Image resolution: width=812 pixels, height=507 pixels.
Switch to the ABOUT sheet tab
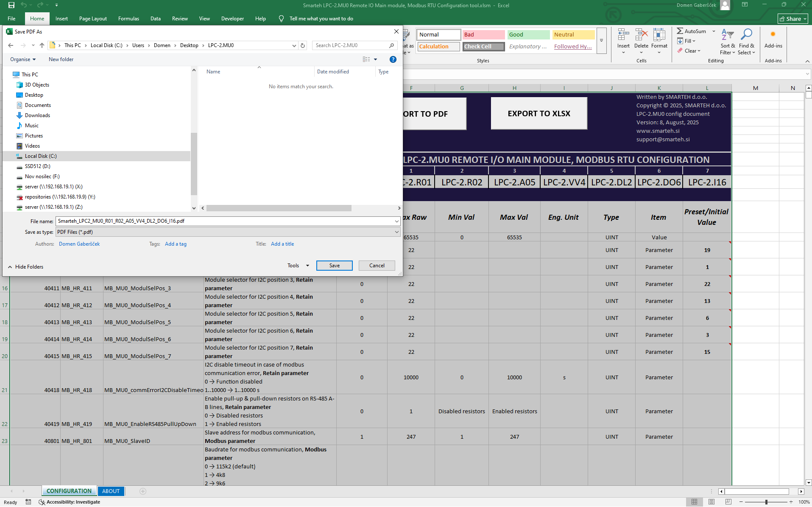[111, 491]
